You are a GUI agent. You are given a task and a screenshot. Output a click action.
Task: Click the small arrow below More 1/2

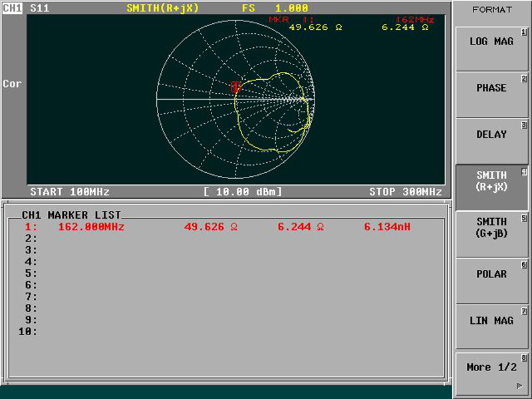pos(519,386)
